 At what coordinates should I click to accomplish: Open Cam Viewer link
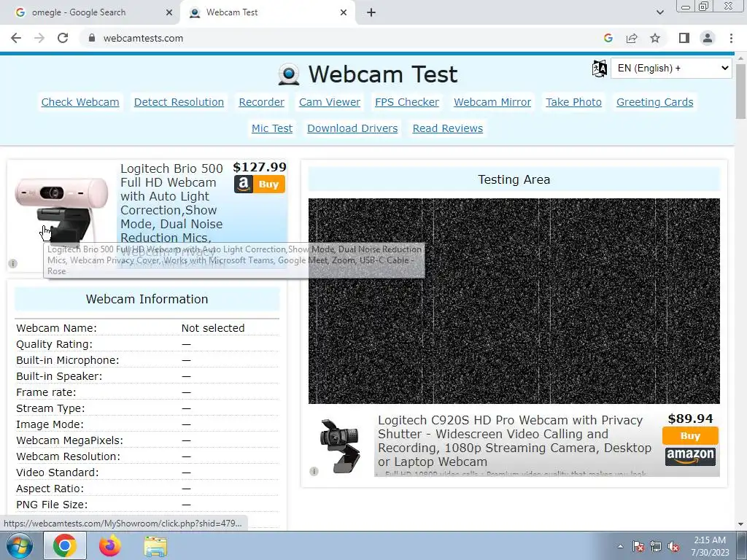click(330, 102)
